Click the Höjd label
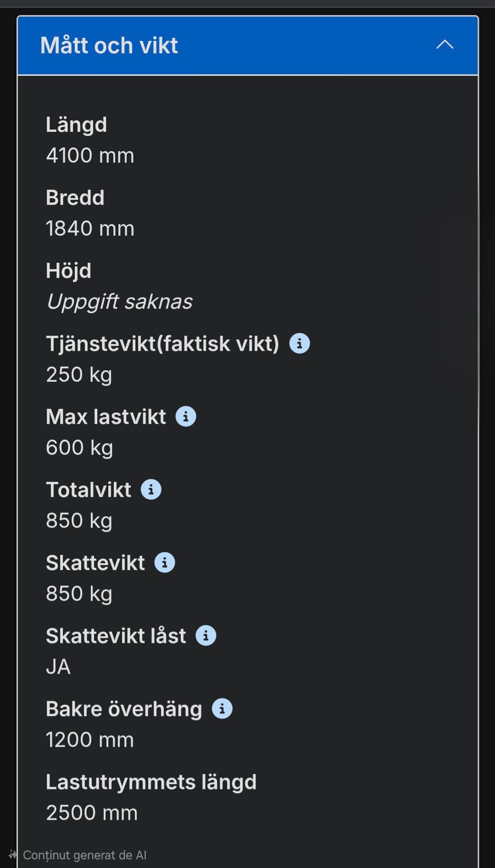Image resolution: width=495 pixels, height=868 pixels. click(x=69, y=271)
